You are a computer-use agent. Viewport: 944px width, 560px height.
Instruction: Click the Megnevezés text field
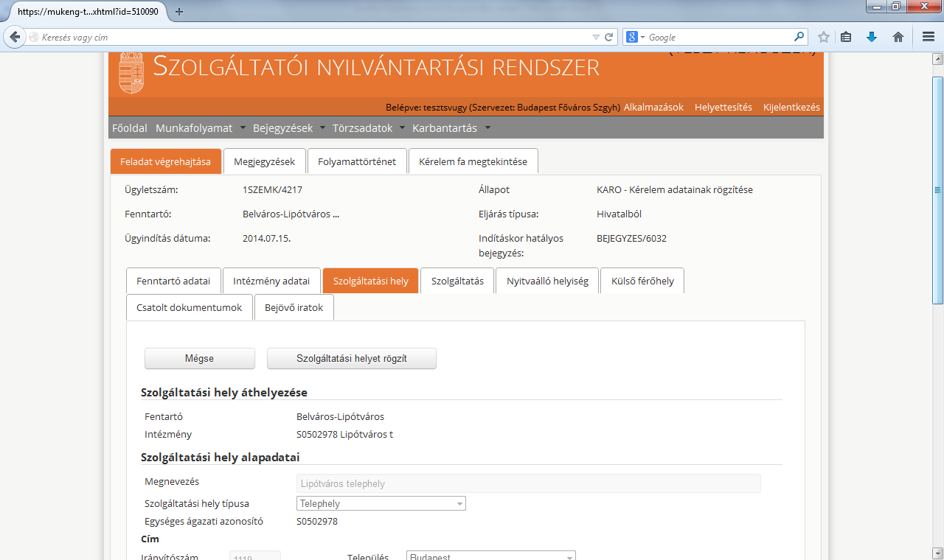(528, 483)
